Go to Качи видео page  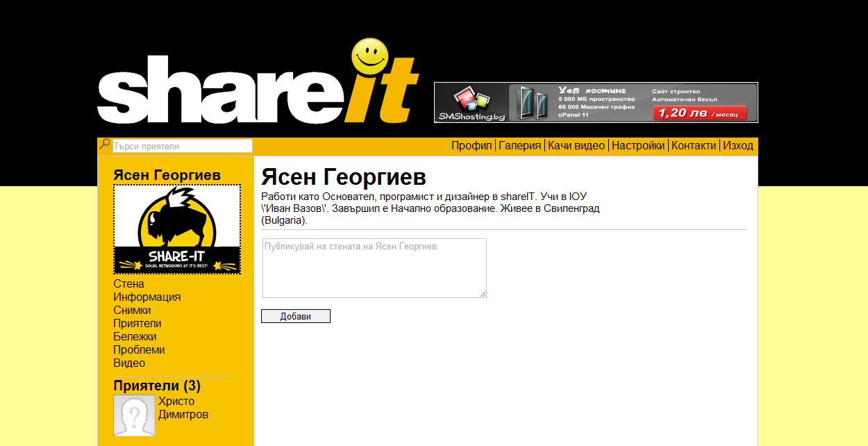click(x=576, y=146)
